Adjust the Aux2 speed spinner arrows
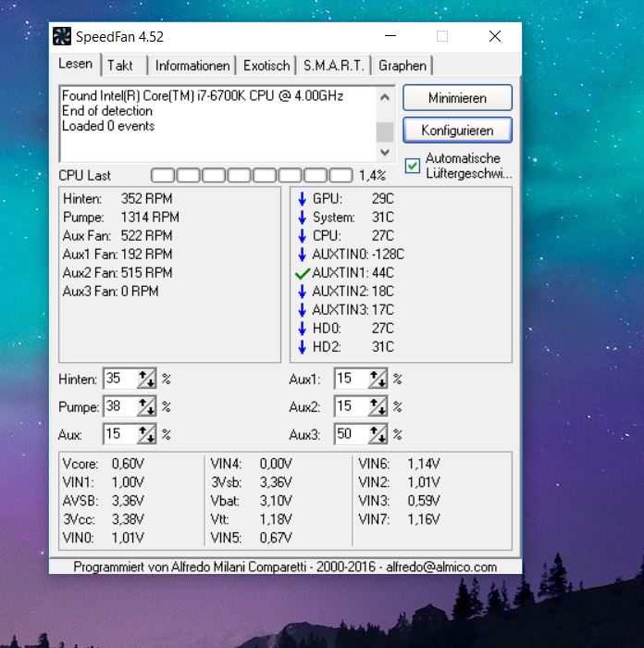This screenshot has height=648, width=644. 378,406
